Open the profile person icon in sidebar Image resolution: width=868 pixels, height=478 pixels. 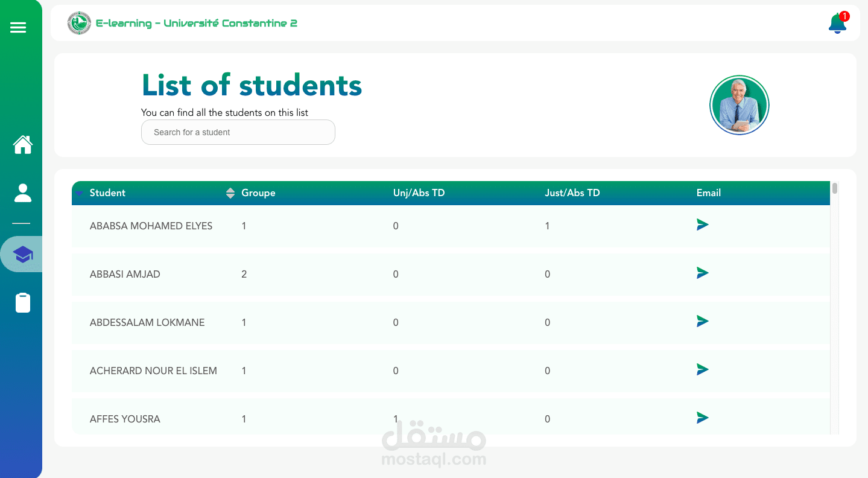pyautogui.click(x=23, y=193)
